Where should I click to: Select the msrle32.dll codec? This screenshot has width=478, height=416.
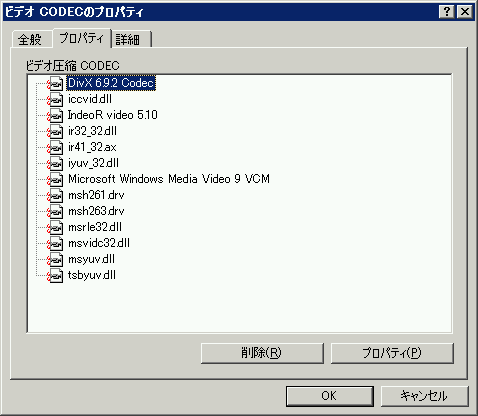95,227
